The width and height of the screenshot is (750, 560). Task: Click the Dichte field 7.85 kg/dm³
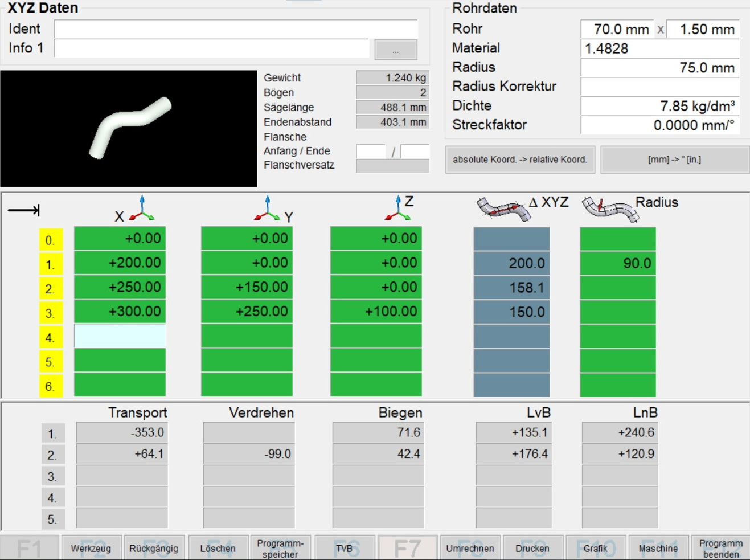coord(660,106)
